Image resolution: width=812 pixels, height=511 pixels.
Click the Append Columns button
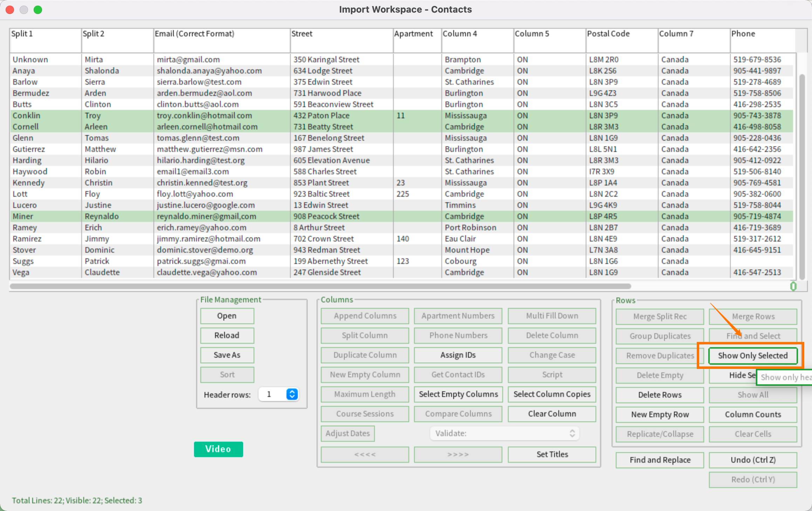point(365,316)
